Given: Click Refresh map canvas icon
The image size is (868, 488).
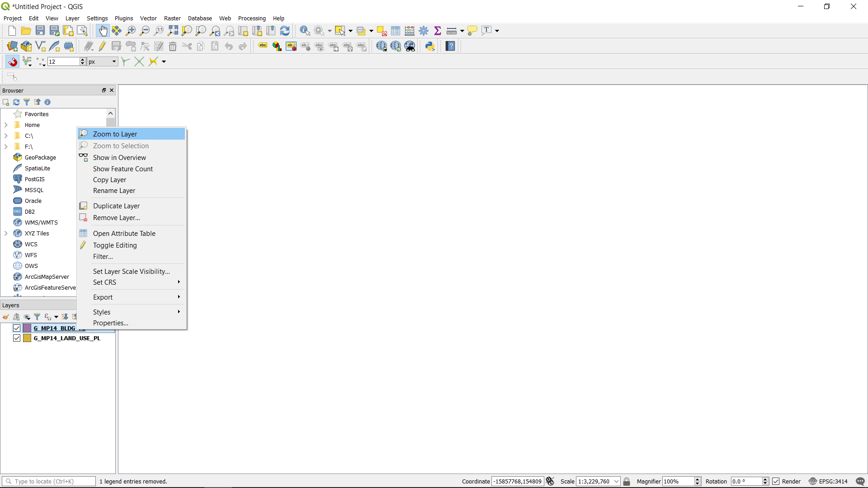Looking at the screenshot, I should pyautogui.click(x=285, y=31).
